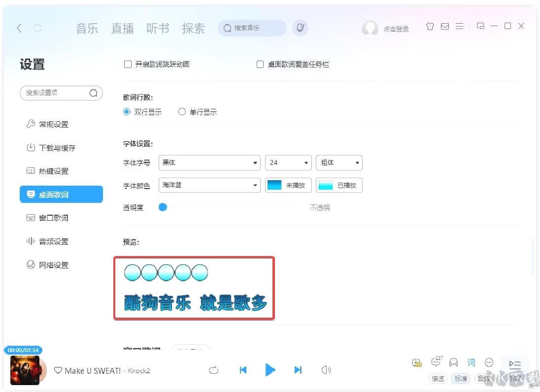Viewport: 540px width, 392px height.
Task: Click the 不透明 label
Action: (x=320, y=207)
